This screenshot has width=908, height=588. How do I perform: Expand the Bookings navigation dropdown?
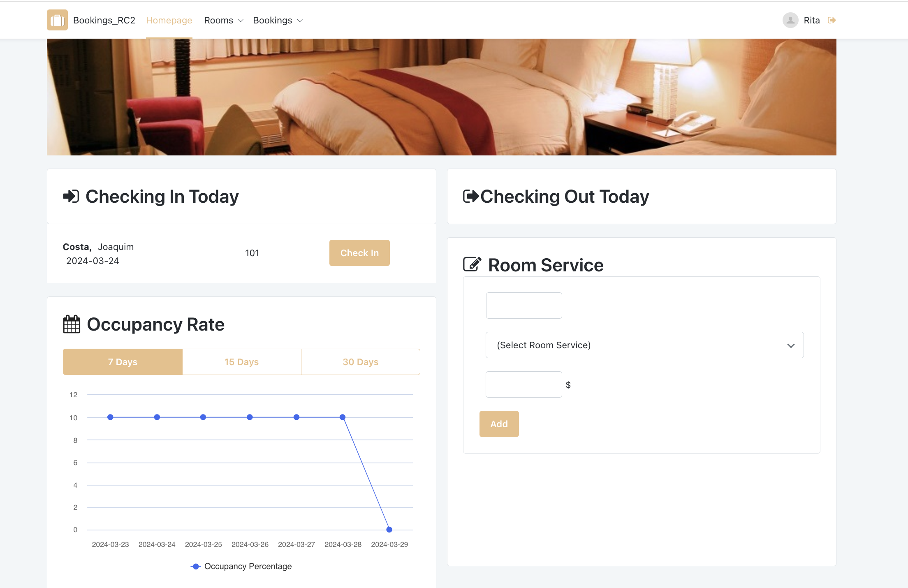coord(277,20)
